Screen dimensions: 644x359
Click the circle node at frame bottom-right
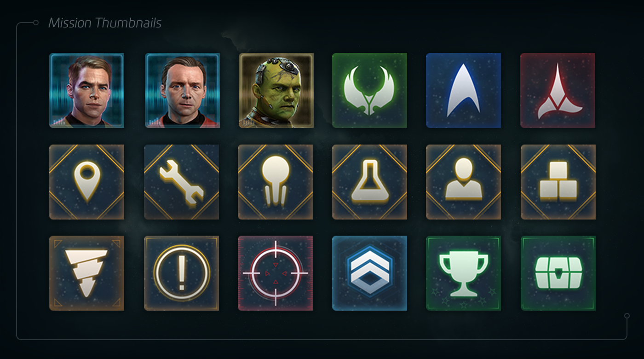pyautogui.click(x=627, y=316)
